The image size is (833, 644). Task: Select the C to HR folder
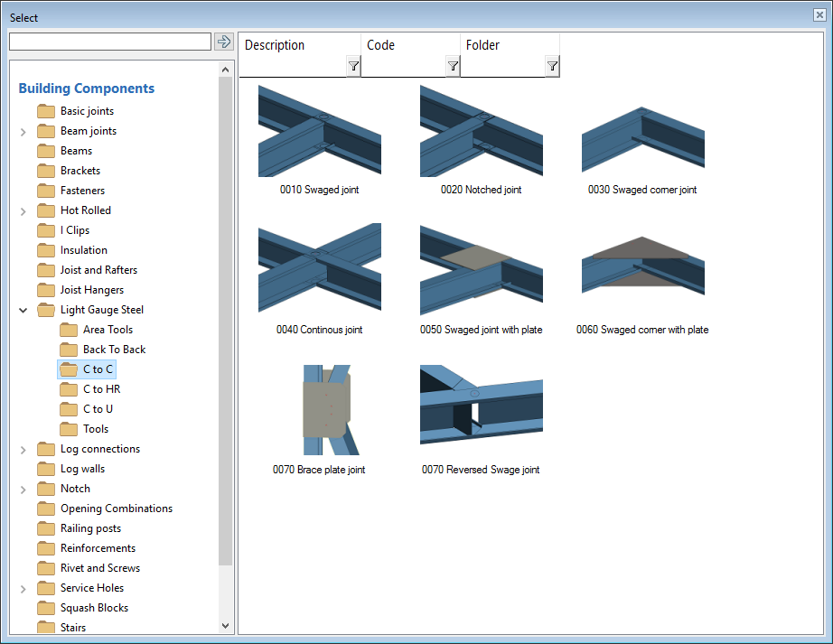pyautogui.click(x=101, y=389)
